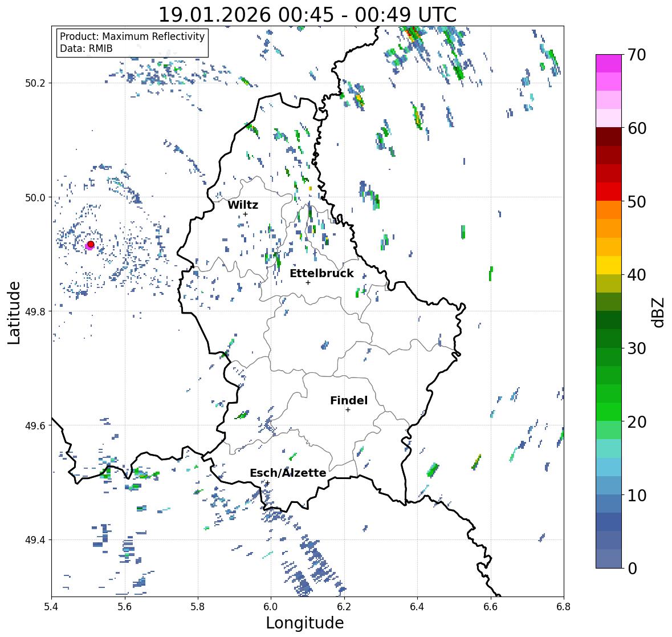This screenshot has height=637, width=672.
Task: Click the dBZ colorbar label
Action: click(x=659, y=313)
